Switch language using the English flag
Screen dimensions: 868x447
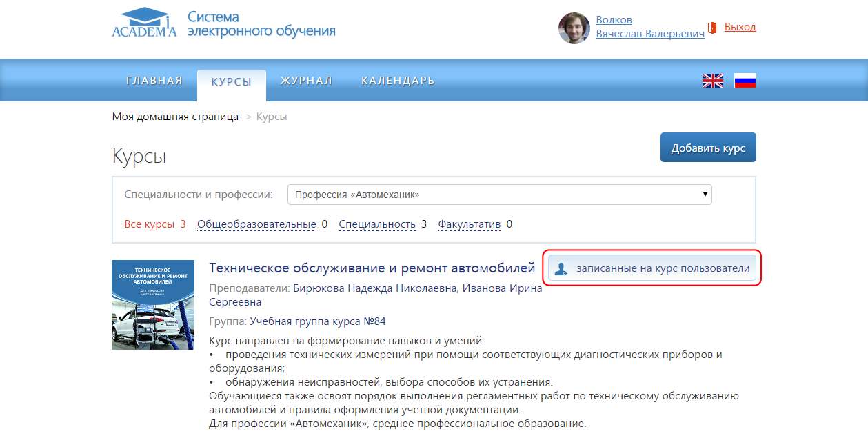[712, 81]
